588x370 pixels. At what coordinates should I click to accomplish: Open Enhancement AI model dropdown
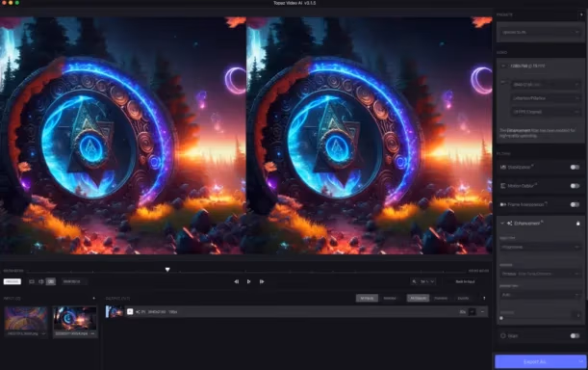pos(541,274)
